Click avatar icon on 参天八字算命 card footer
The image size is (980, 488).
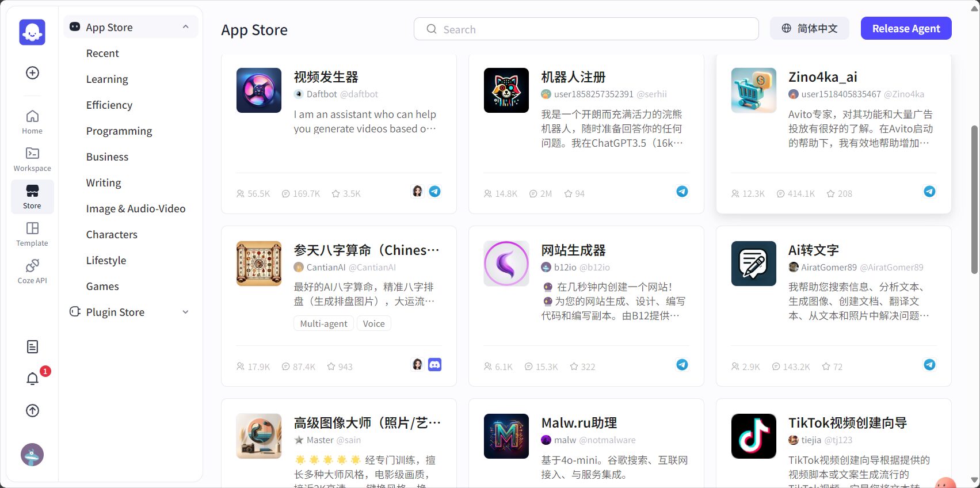click(x=418, y=365)
